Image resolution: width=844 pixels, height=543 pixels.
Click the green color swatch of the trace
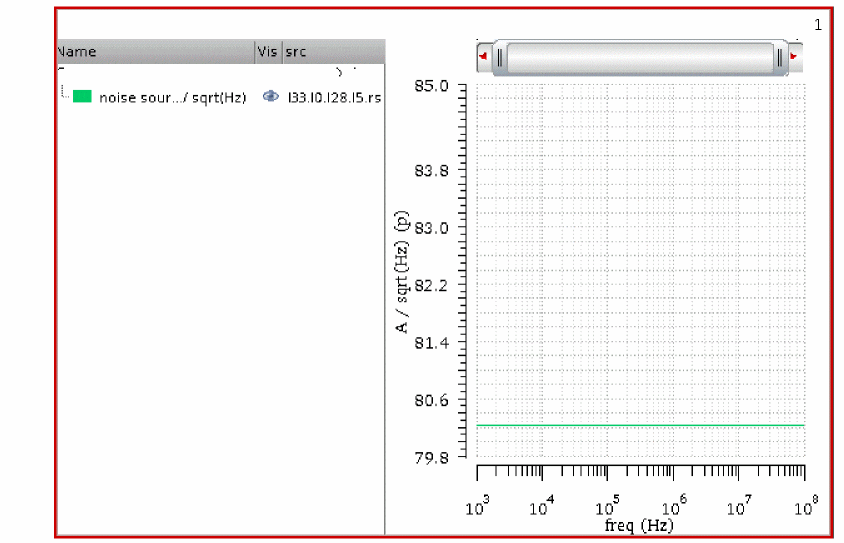(x=82, y=96)
